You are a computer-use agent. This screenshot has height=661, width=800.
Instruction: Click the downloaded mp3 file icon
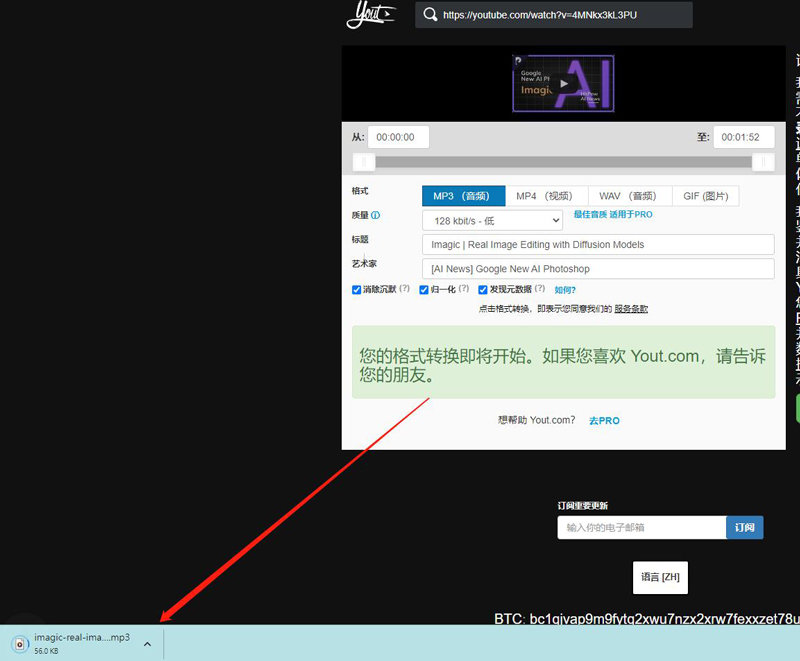(20, 644)
